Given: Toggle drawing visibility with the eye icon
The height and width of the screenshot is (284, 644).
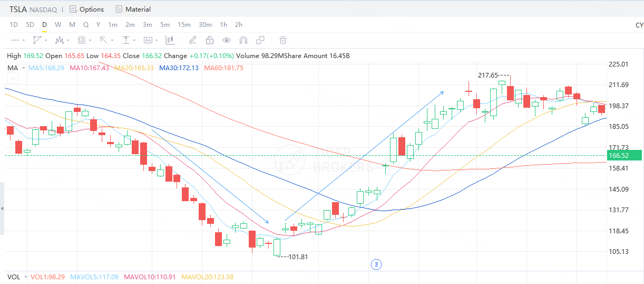Looking at the screenshot, I should pyautogui.click(x=226, y=40).
